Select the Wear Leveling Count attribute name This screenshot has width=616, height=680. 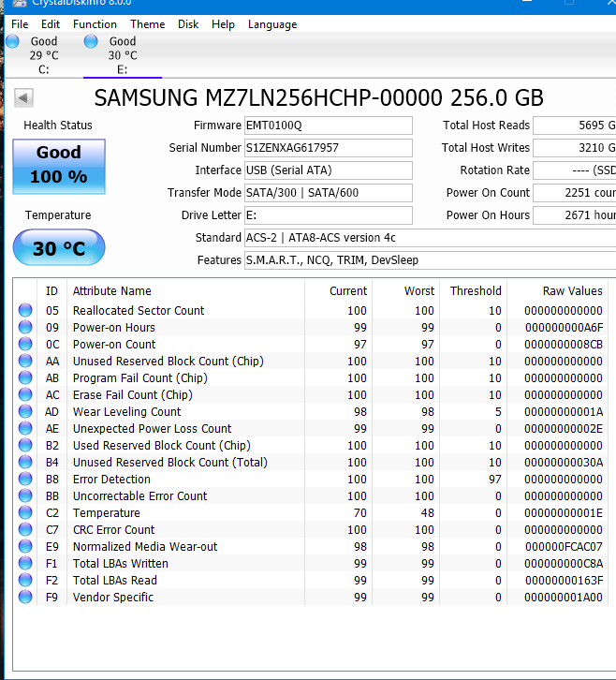[126, 412]
